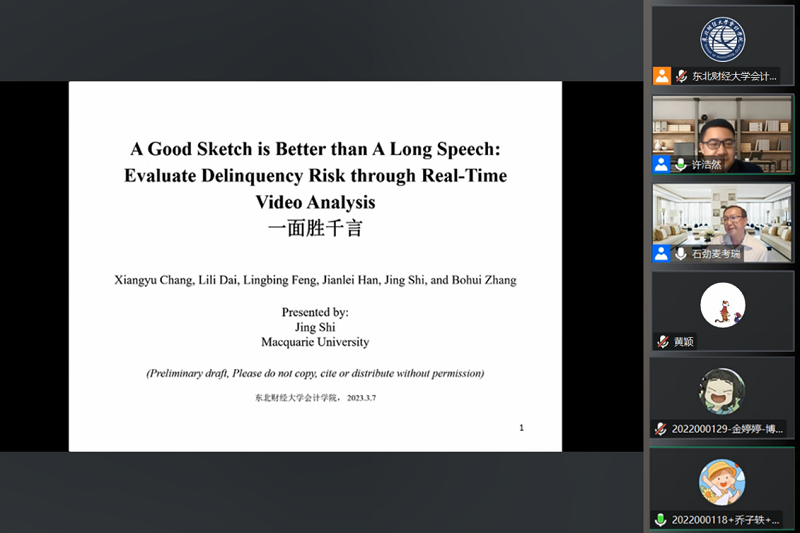The image size is (800, 533).
Task: Click the microphone icon next to 许浩然
Action: click(681, 164)
